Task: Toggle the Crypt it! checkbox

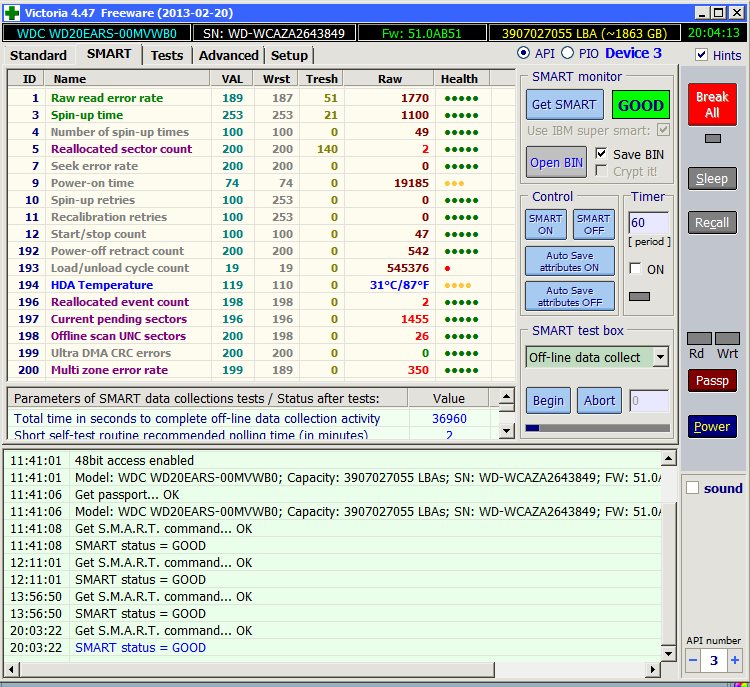Action: 601,171
